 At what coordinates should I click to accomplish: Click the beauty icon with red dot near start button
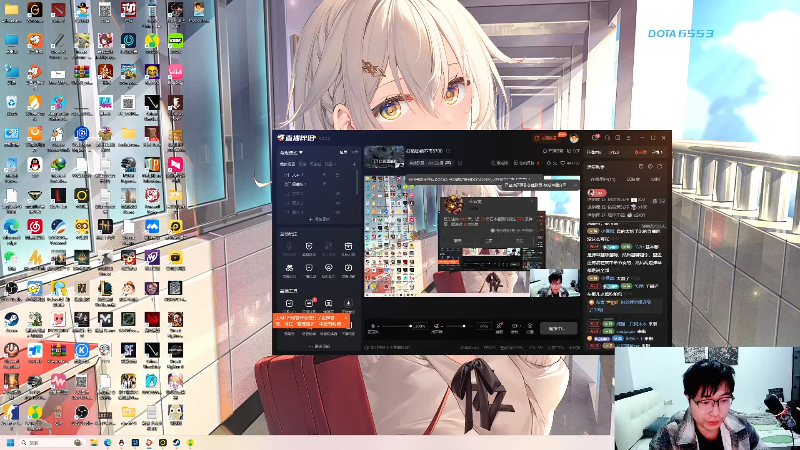pyautogui.click(x=499, y=327)
